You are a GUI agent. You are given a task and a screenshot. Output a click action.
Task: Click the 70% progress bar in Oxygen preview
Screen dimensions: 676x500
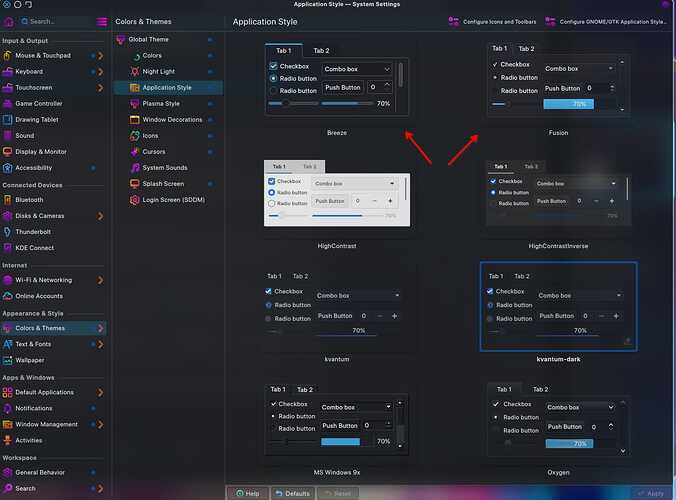coord(569,444)
